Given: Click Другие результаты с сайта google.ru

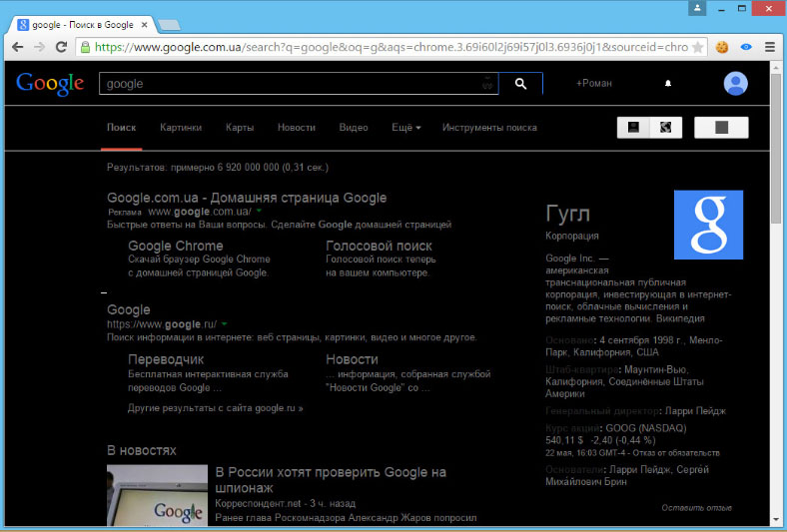Looking at the screenshot, I should [x=216, y=408].
